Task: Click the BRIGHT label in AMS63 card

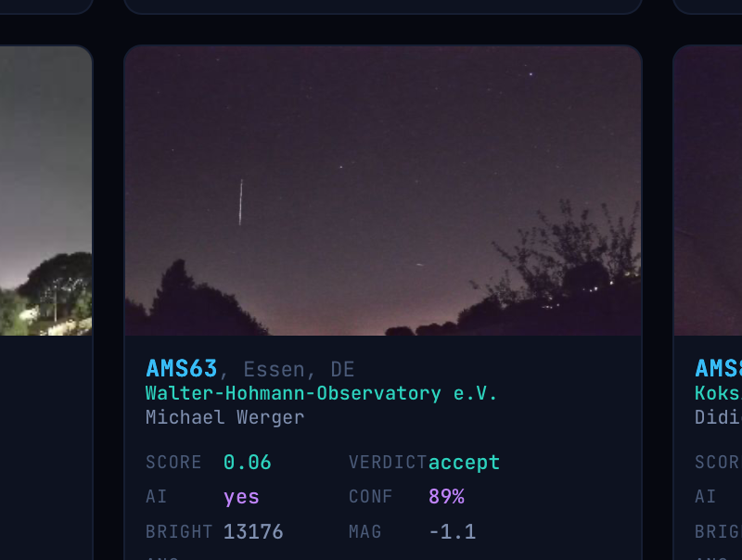Action: (179, 531)
